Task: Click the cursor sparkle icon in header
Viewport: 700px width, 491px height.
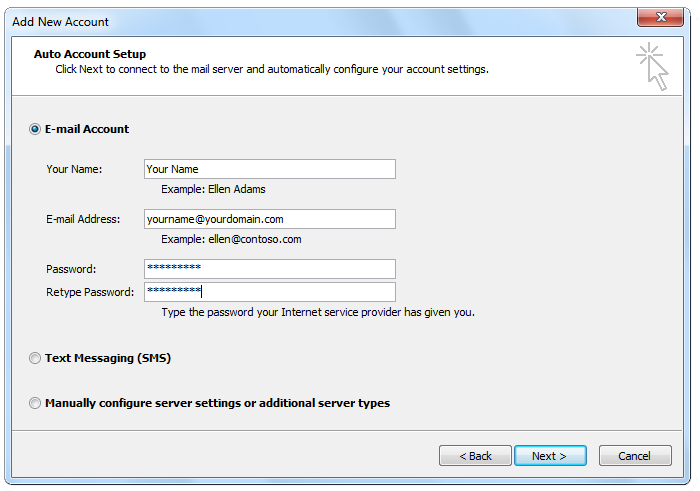Action: coord(652,67)
